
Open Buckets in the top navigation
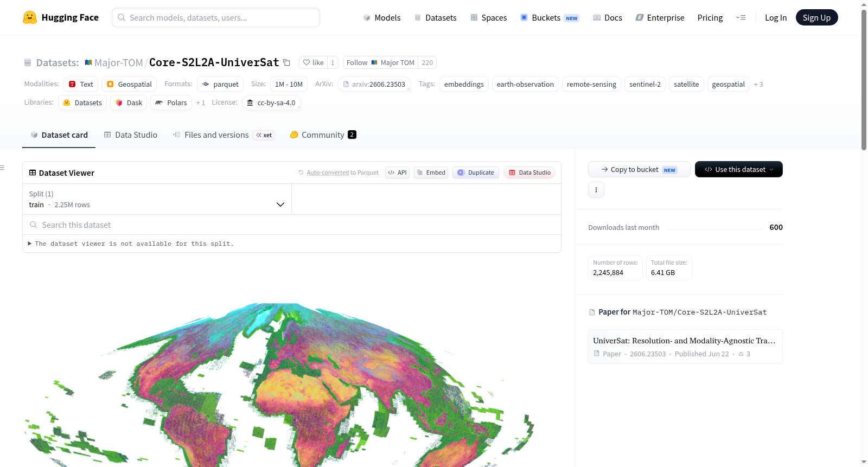[x=549, y=18]
